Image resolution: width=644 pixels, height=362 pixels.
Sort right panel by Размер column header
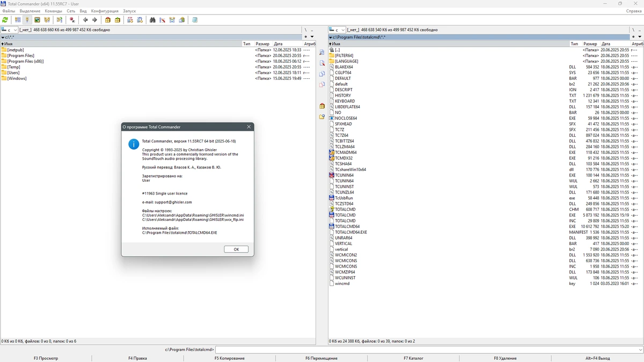[590, 44]
